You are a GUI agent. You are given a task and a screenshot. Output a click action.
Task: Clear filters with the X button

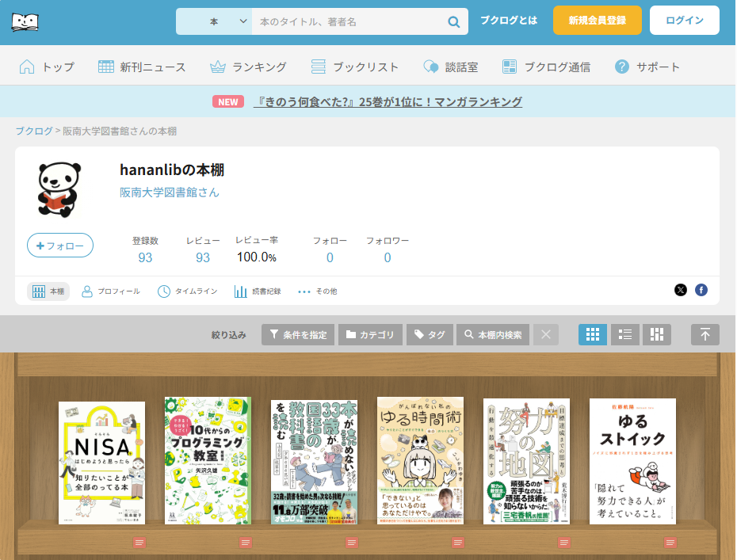pyautogui.click(x=545, y=334)
